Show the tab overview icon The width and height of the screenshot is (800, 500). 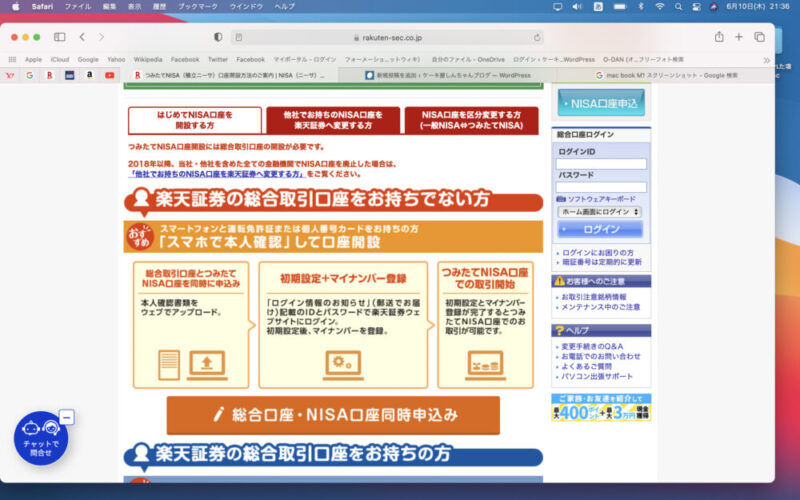click(x=760, y=37)
